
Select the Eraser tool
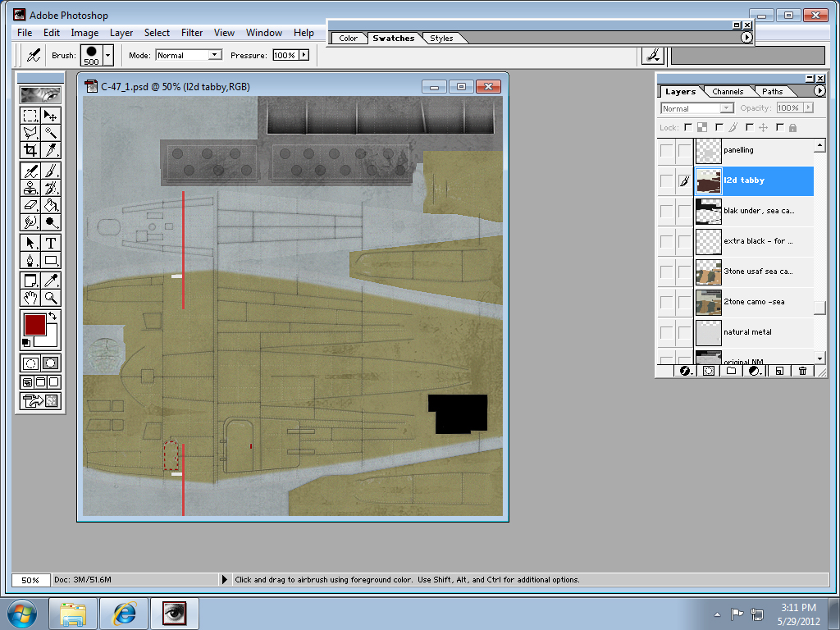pos(30,205)
